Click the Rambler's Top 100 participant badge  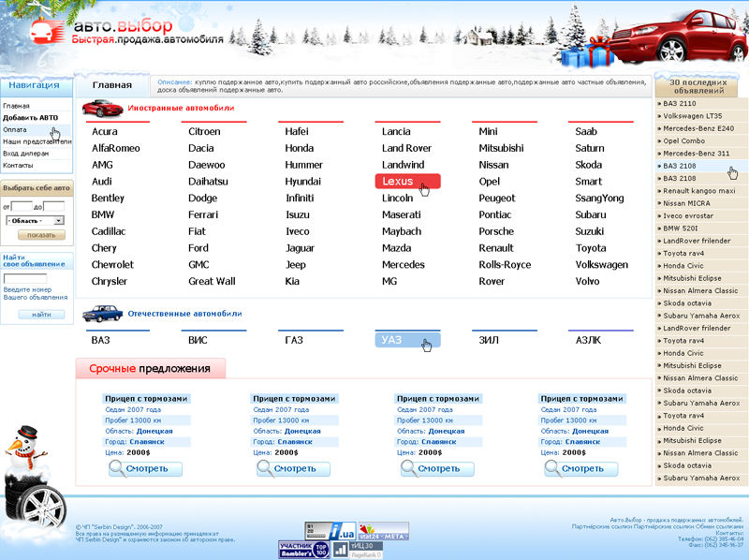303,550
